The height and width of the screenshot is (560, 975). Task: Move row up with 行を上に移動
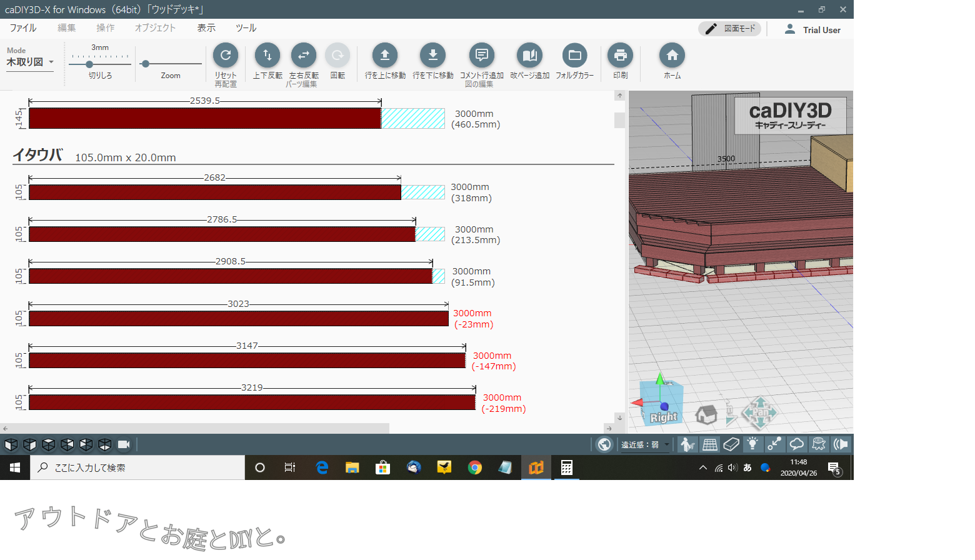pos(385,56)
